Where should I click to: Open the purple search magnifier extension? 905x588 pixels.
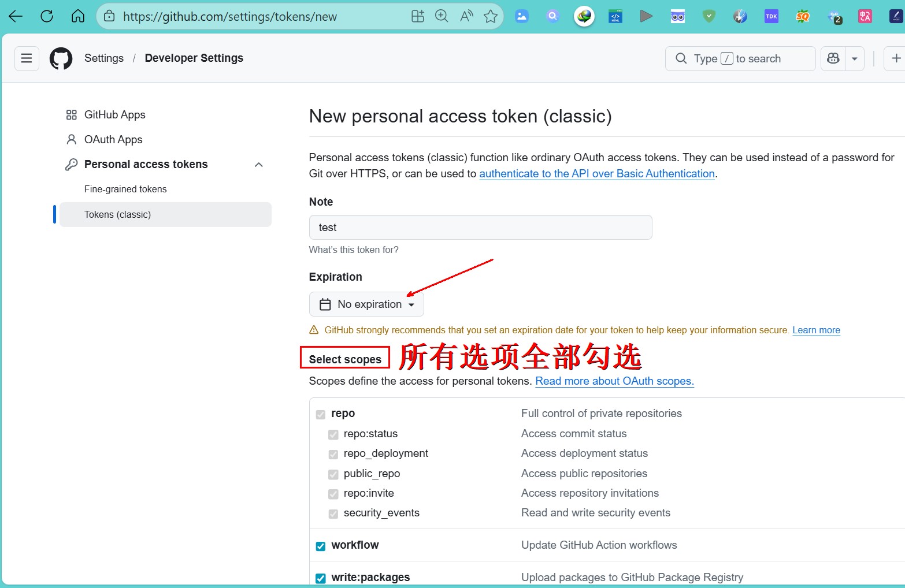(553, 16)
